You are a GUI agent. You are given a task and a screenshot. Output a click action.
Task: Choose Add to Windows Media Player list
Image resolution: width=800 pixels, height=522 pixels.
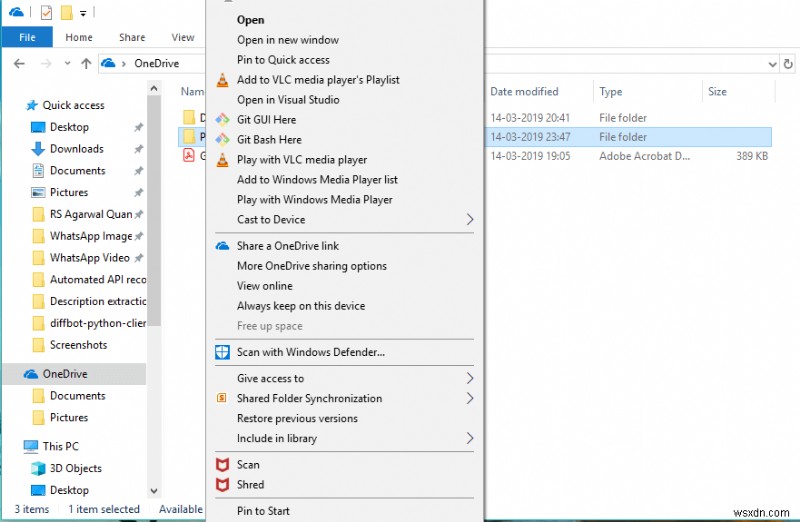coord(345,180)
